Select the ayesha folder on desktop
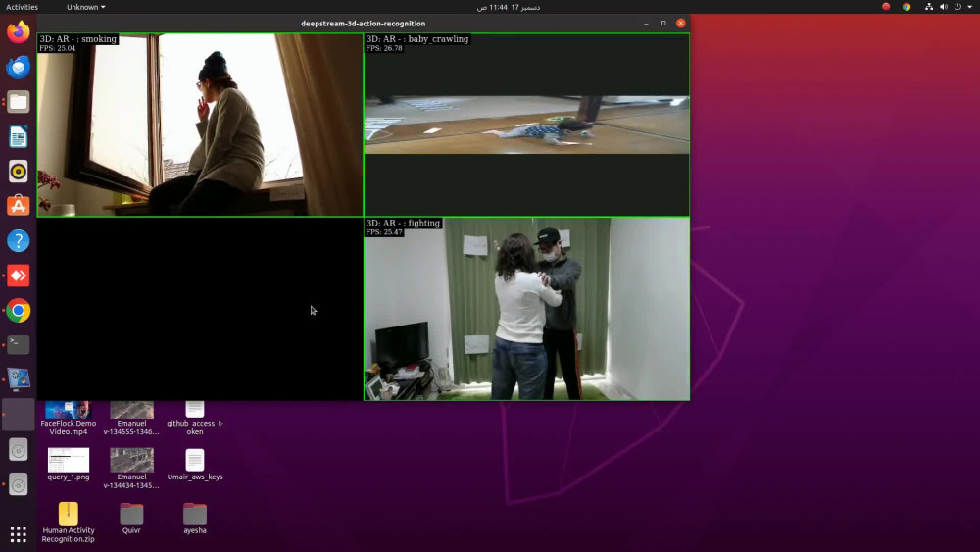The width and height of the screenshot is (980, 552). [194, 519]
